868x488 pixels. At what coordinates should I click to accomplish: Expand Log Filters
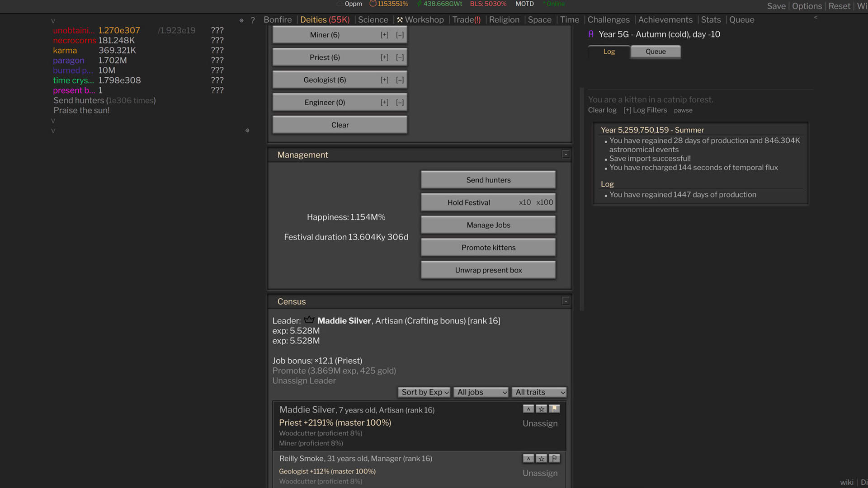pyautogui.click(x=645, y=110)
